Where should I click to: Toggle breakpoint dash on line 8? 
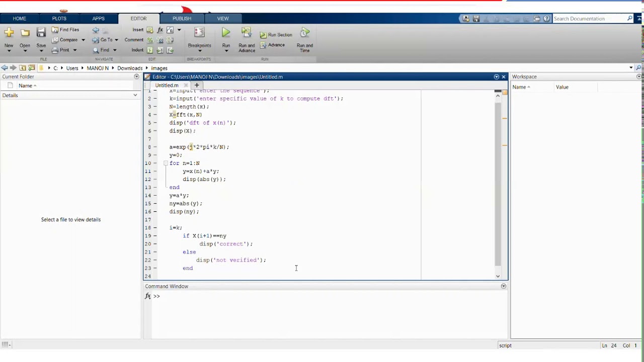[x=155, y=147]
